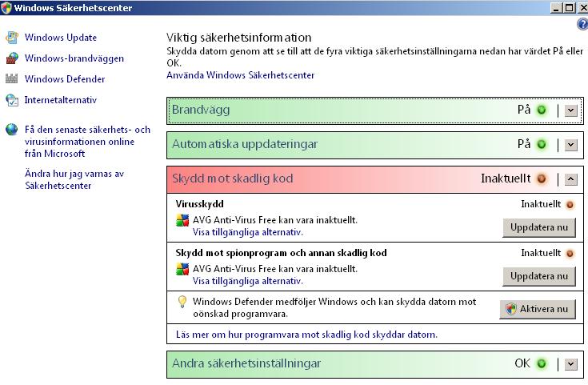Expand the Andra säkerhetsinställningar section arrow
The image size is (588, 385).
(570, 364)
